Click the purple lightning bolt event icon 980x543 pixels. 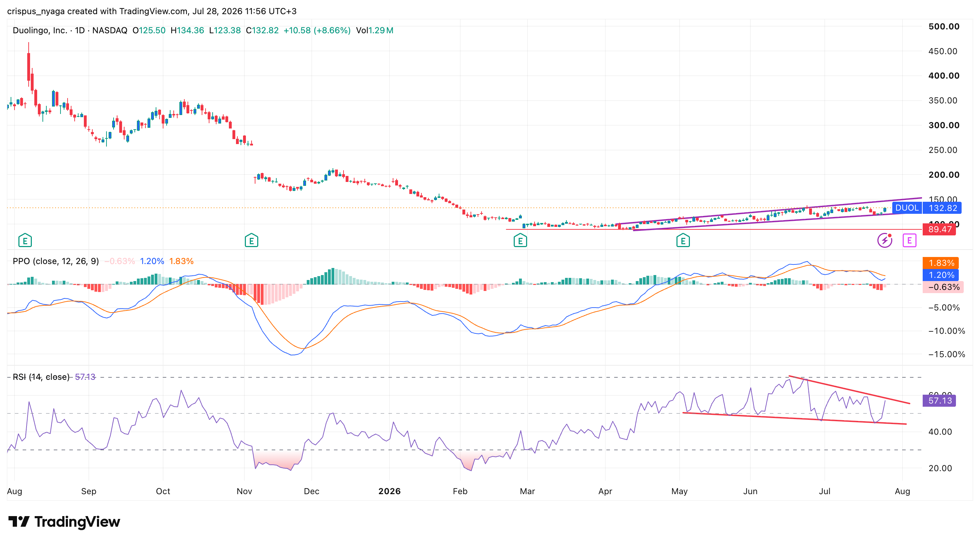(x=885, y=240)
